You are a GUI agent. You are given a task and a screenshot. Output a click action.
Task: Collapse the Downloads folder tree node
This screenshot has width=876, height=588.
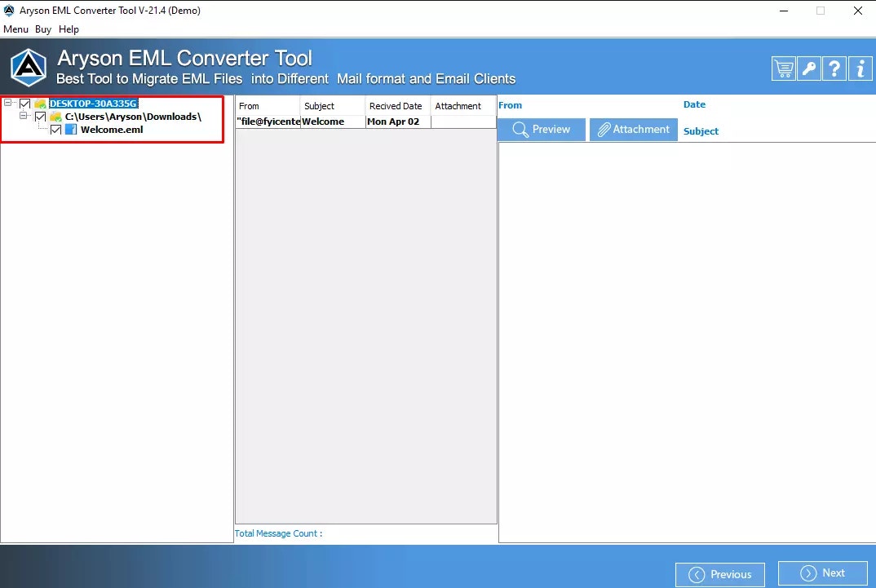tap(24, 116)
